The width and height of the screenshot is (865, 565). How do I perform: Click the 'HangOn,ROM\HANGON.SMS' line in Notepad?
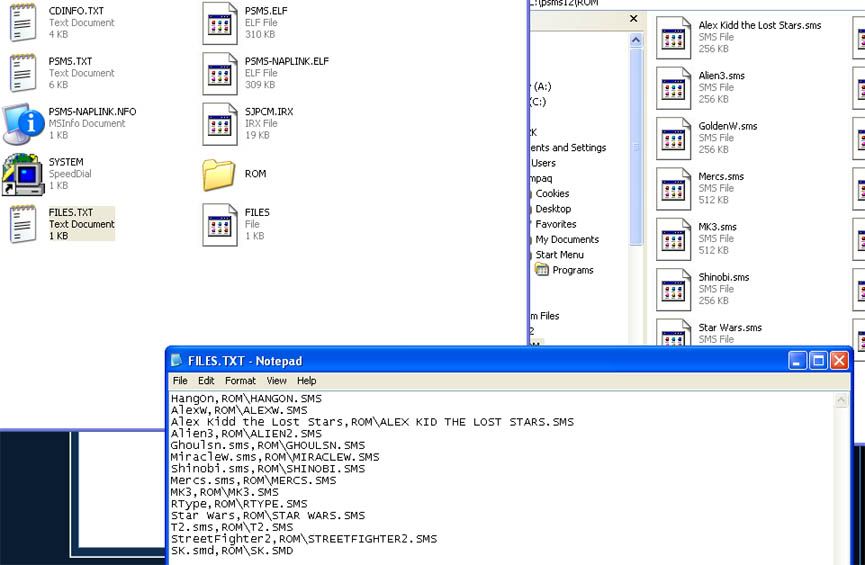(246, 398)
